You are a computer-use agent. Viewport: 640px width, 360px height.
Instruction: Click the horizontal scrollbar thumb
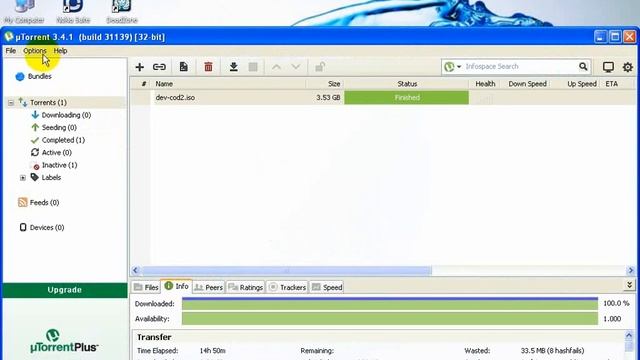(287, 270)
